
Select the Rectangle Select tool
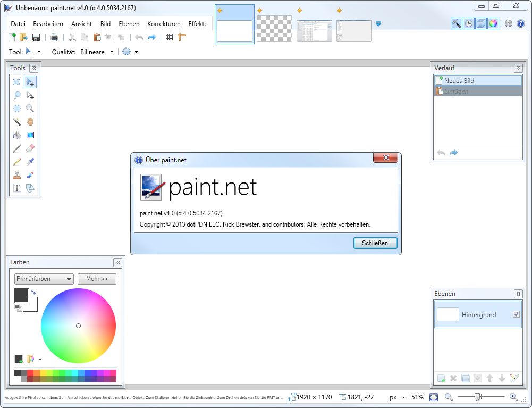[16, 82]
